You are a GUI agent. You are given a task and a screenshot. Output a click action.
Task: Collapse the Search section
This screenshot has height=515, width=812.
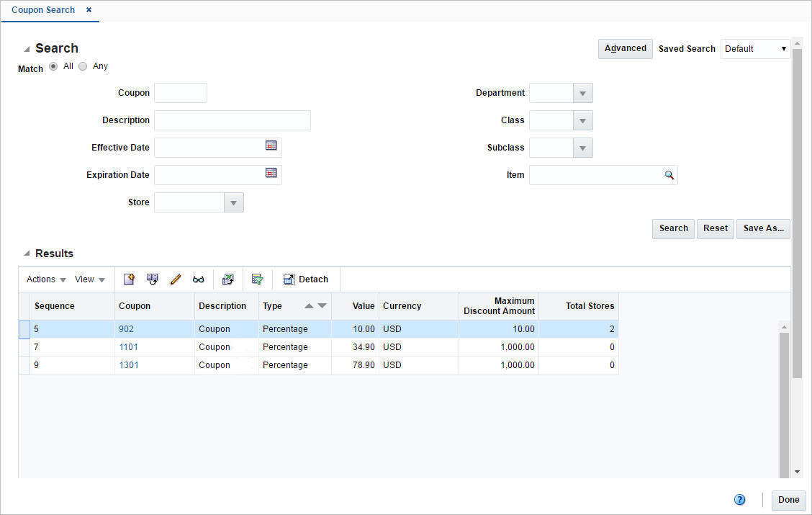[27, 49]
